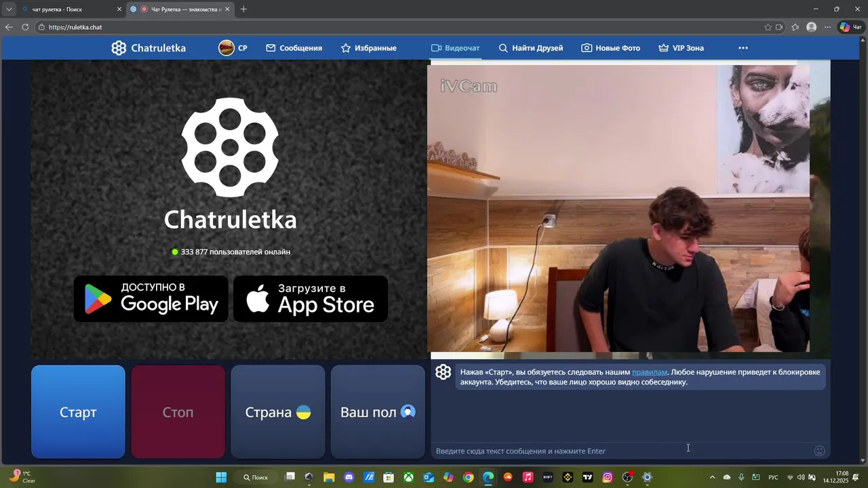Open Settings gear from taskbar

pos(648,477)
